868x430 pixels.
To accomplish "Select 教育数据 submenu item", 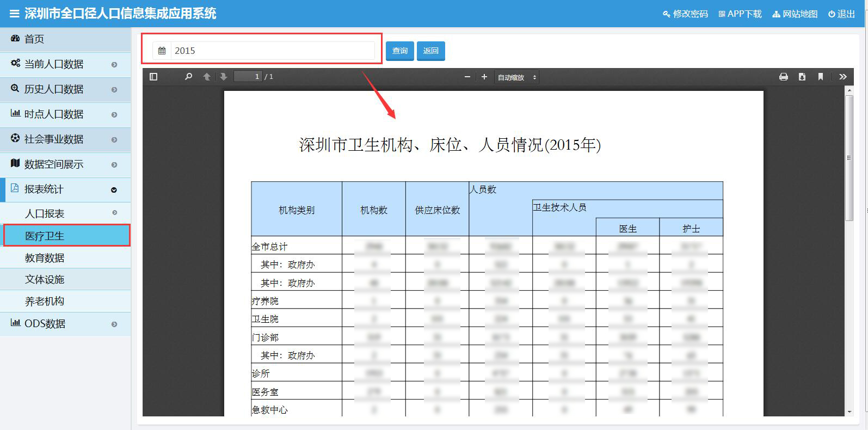I will (x=65, y=257).
